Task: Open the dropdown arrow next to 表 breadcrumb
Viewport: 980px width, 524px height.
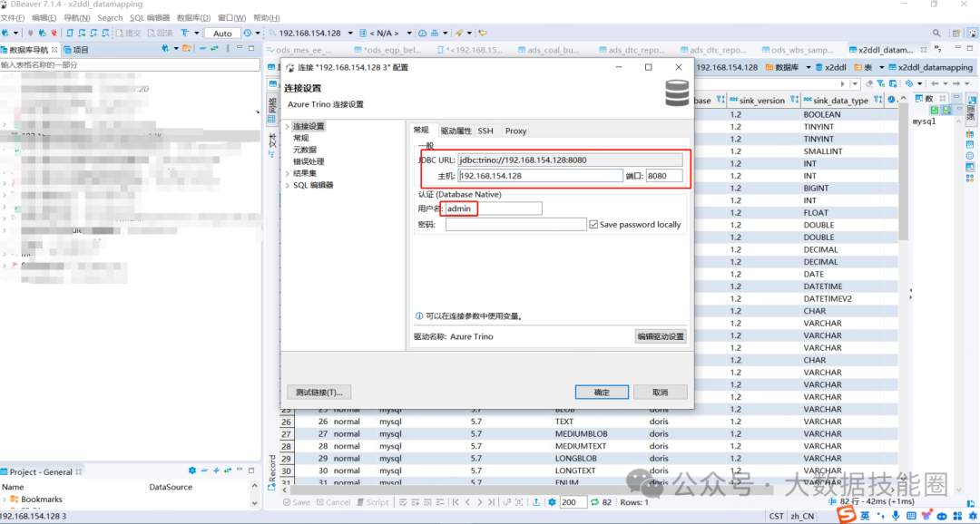Action: pyautogui.click(x=881, y=67)
